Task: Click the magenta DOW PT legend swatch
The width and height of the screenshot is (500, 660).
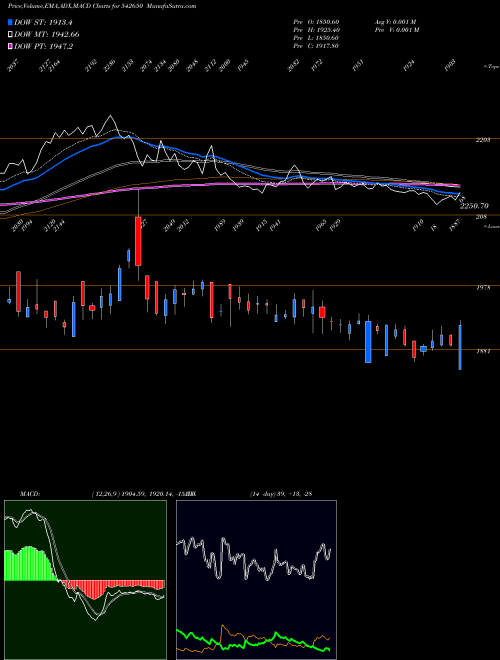Action: tap(10, 46)
